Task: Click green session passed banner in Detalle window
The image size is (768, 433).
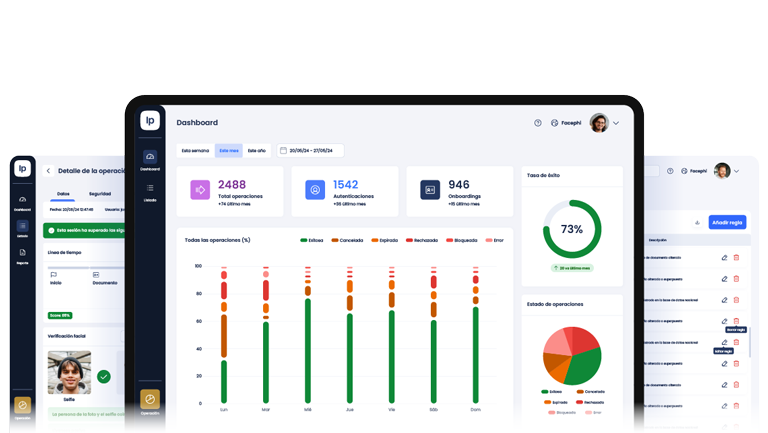Action: click(84, 230)
